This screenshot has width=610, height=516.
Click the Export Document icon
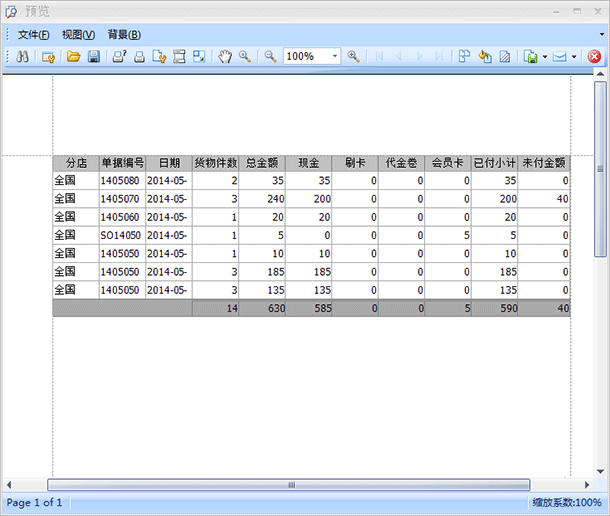pos(530,57)
